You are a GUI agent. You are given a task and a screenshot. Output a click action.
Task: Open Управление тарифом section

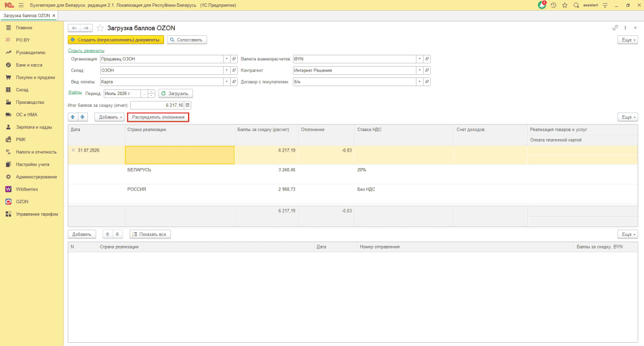click(x=36, y=214)
